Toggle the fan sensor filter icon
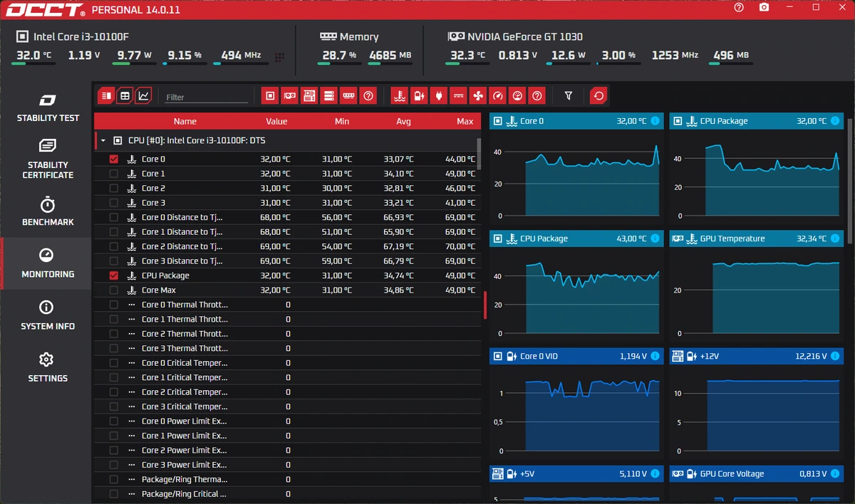Image resolution: width=855 pixels, height=504 pixels. pos(478,95)
